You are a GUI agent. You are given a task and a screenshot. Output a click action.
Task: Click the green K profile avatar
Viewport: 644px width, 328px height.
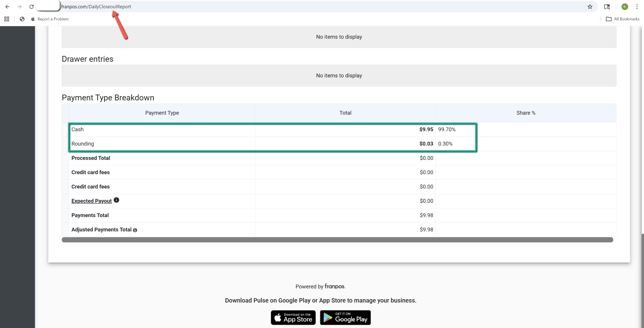coord(625,7)
